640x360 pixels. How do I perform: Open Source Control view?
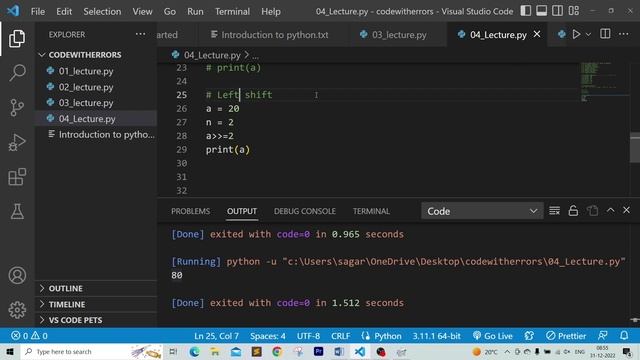[x=17, y=108]
